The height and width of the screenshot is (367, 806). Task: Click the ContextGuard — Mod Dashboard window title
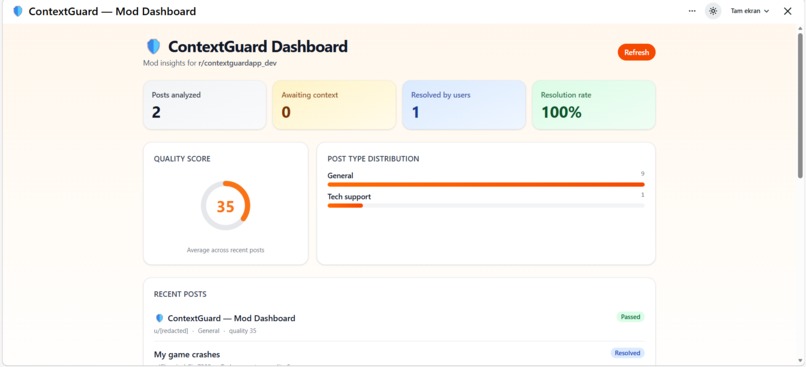[112, 11]
